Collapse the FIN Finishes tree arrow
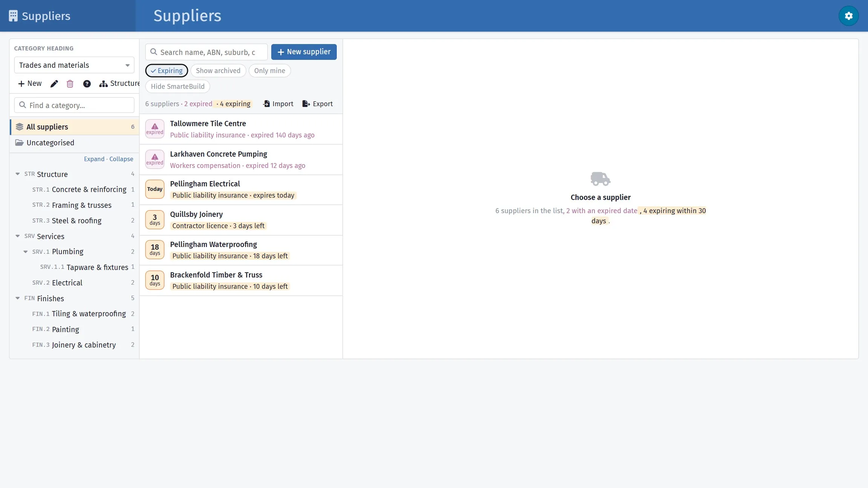Image resolution: width=868 pixels, height=488 pixels. pyautogui.click(x=18, y=298)
